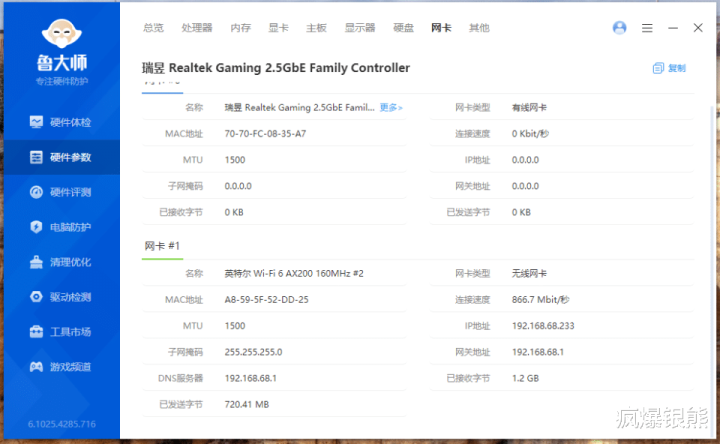This screenshot has width=720, height=444.
Task: Click the 有线网卡 type value
Action: (x=529, y=107)
